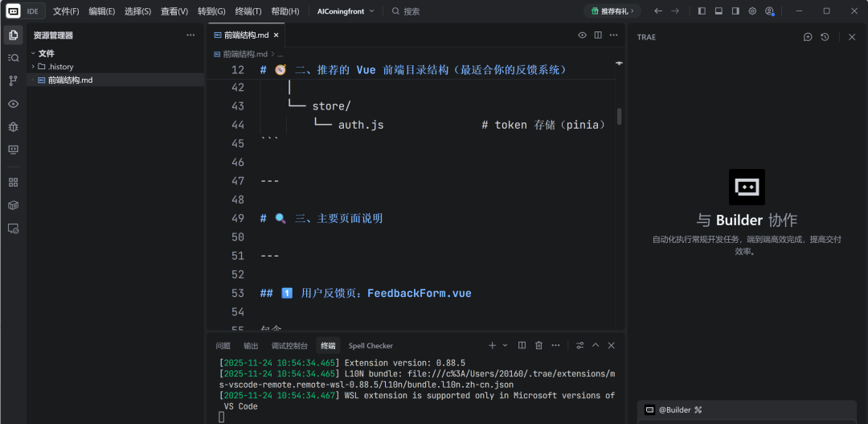Open the 查看(V) menu

pos(174,11)
